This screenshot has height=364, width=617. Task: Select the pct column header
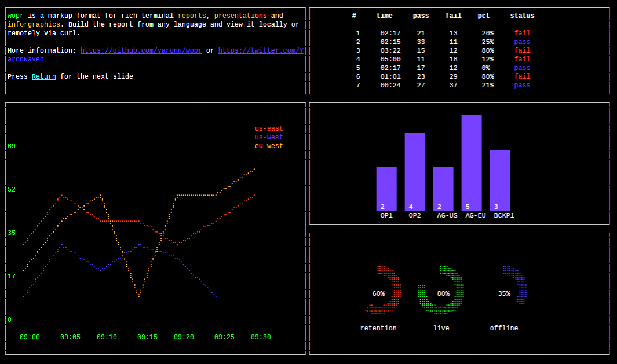tap(483, 16)
